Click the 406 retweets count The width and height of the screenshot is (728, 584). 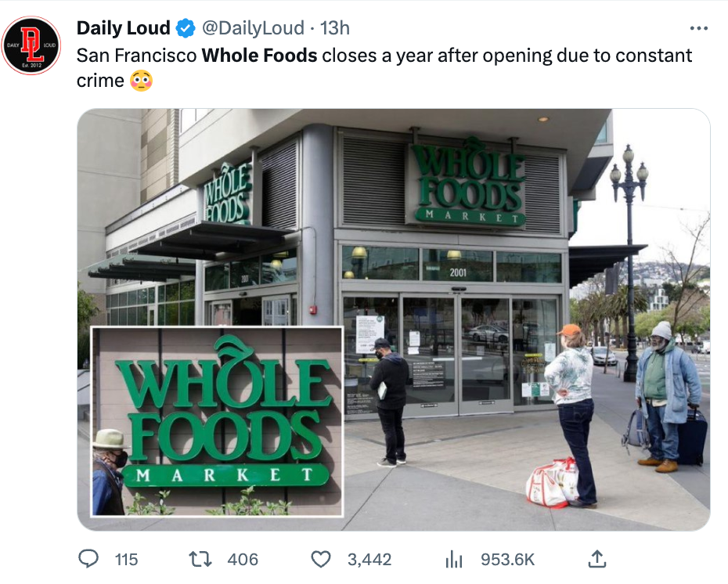coord(243,560)
